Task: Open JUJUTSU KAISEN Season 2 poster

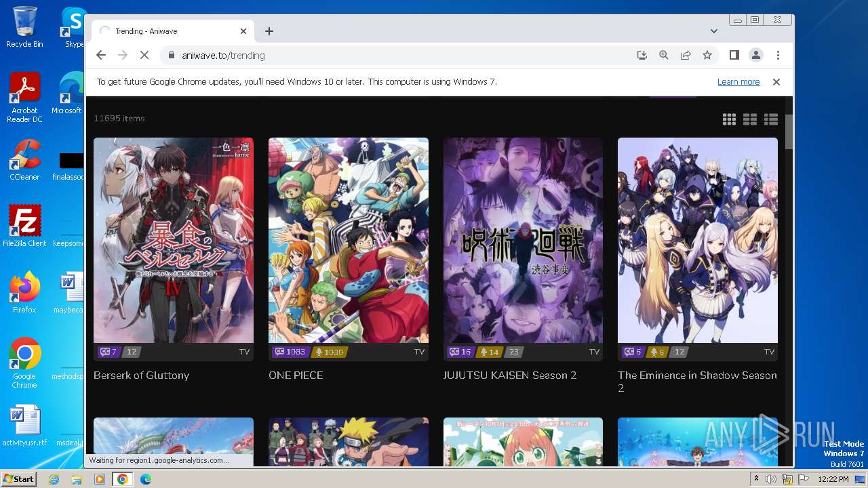Action: 523,241
